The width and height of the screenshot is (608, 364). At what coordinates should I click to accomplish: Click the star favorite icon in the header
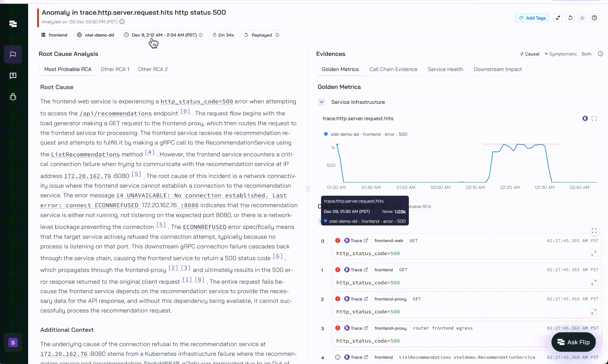[582, 18]
